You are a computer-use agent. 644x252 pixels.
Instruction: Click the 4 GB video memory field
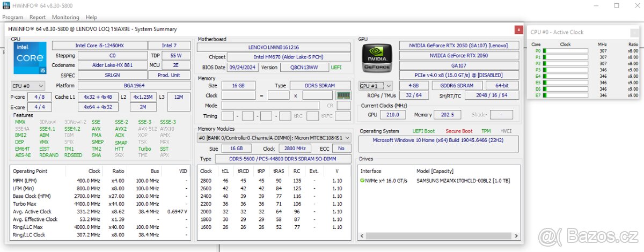[x=414, y=86]
